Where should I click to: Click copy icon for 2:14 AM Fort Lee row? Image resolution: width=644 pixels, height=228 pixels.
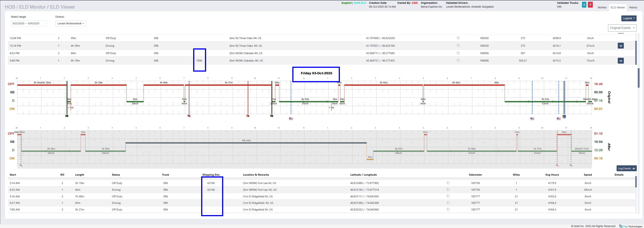(448, 183)
